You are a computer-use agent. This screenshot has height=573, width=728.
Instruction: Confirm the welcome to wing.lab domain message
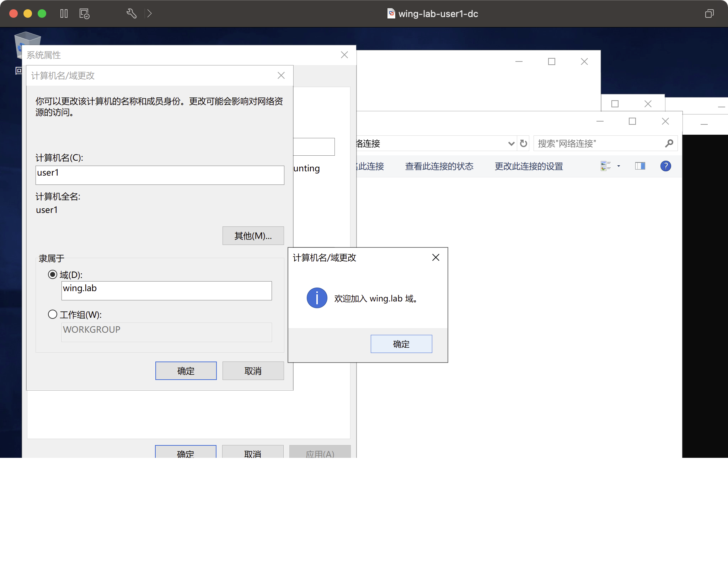click(x=401, y=344)
